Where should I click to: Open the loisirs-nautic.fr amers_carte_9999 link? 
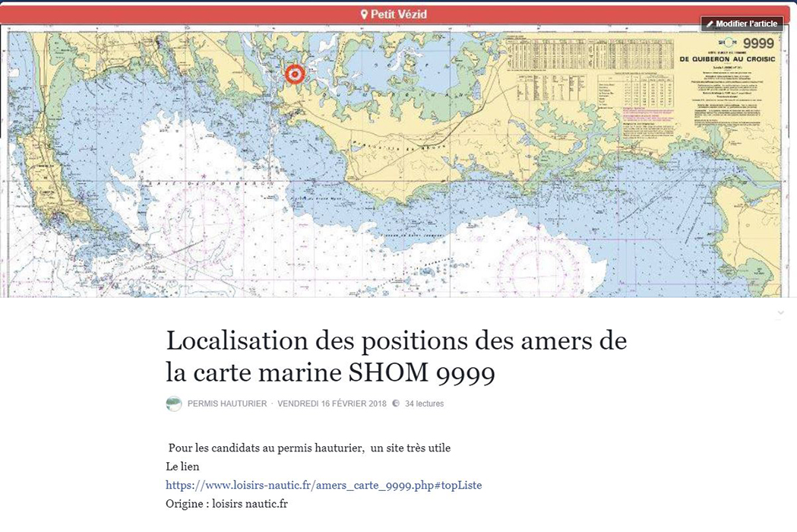[324, 485]
